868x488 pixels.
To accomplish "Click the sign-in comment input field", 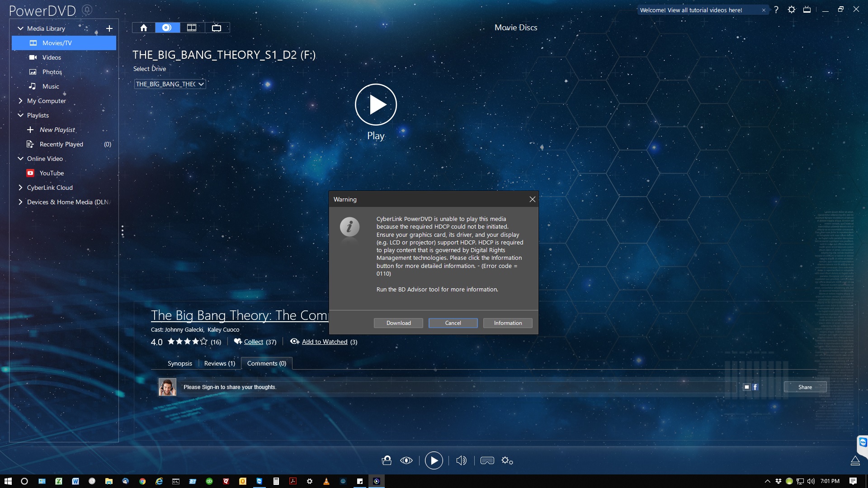I will pos(458,387).
